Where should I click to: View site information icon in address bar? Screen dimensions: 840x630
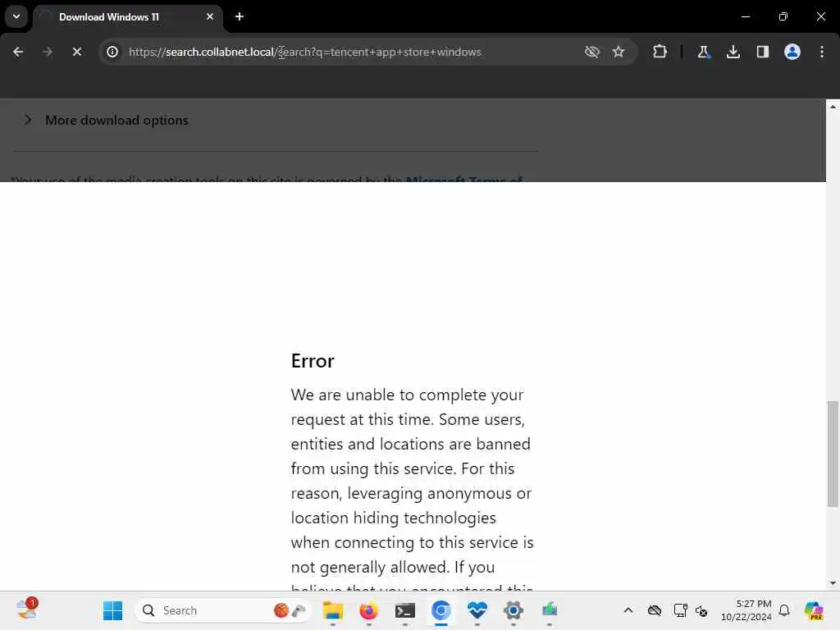coord(112,52)
